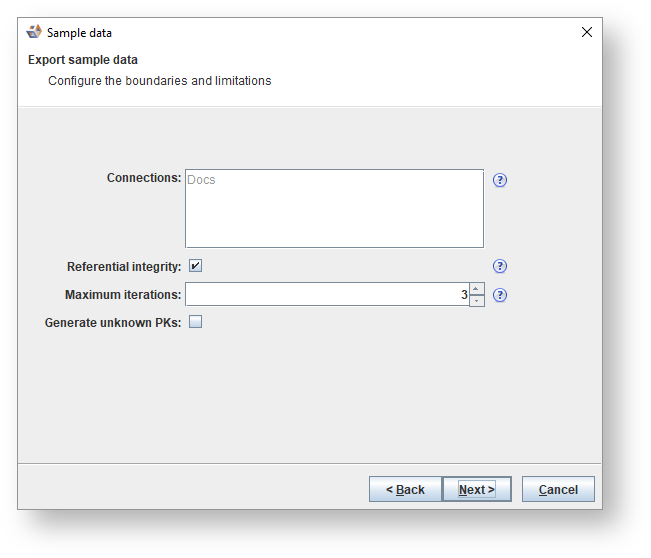
Task: Decrease Maximum iterations with the down arrow
Action: (477, 300)
